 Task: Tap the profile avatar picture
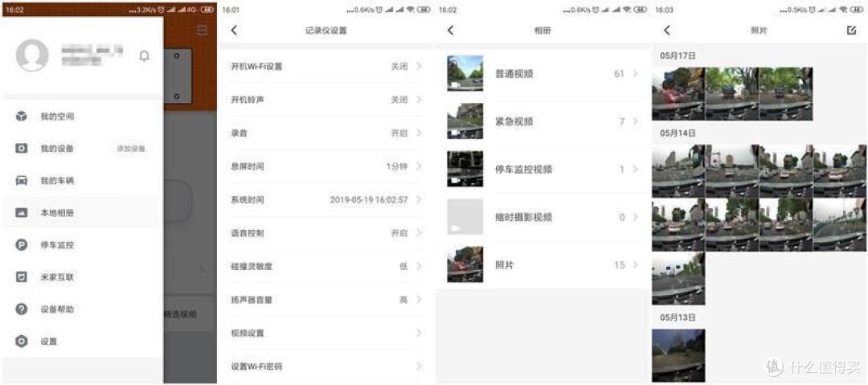point(32,55)
